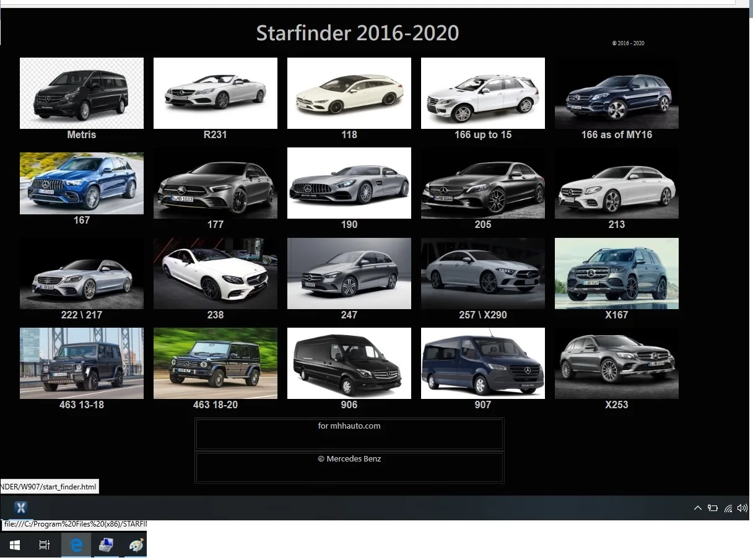The width and height of the screenshot is (753, 560).
Task: Click the 238 label
Action: tap(215, 315)
